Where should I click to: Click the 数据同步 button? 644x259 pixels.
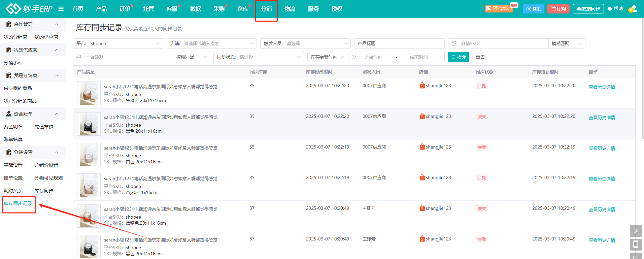pyautogui.click(x=588, y=9)
